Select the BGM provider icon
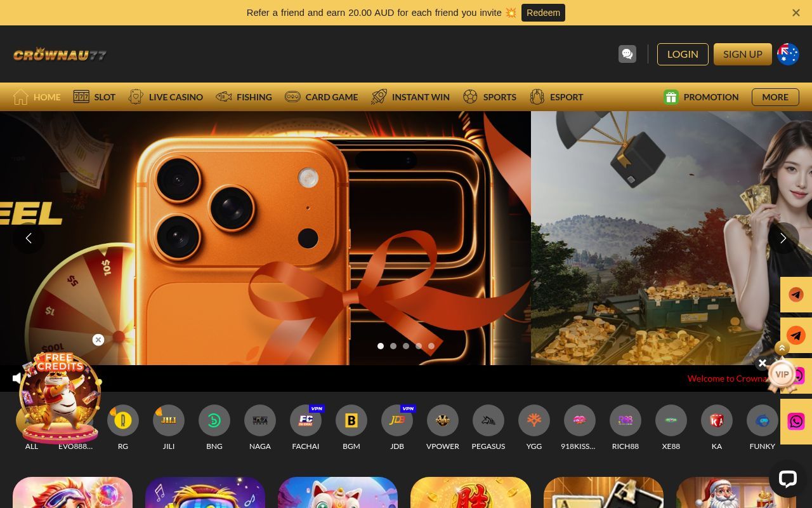Screen dimensions: 812x508 pos(351,420)
